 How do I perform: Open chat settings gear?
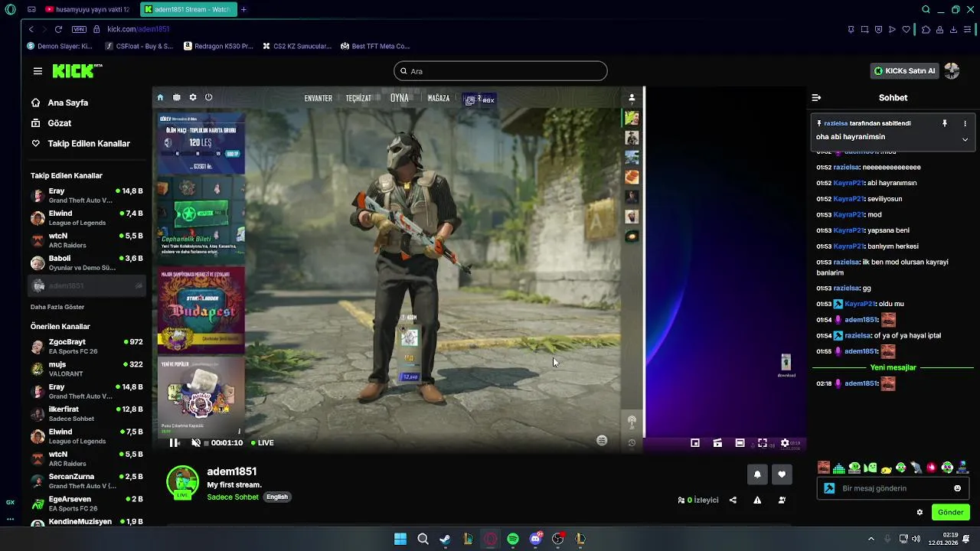[x=920, y=513]
